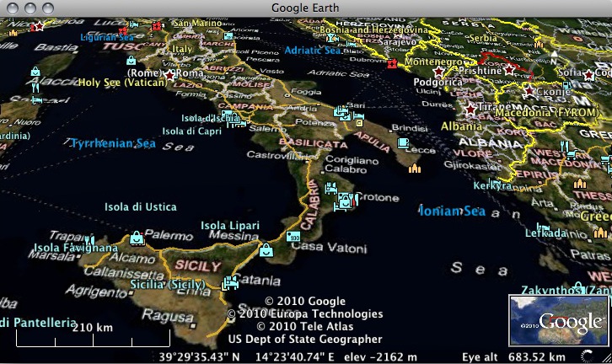This screenshot has height=364, width=612.
Task: Click the fork and knife icon below Ajaccio
Action: (35, 87)
